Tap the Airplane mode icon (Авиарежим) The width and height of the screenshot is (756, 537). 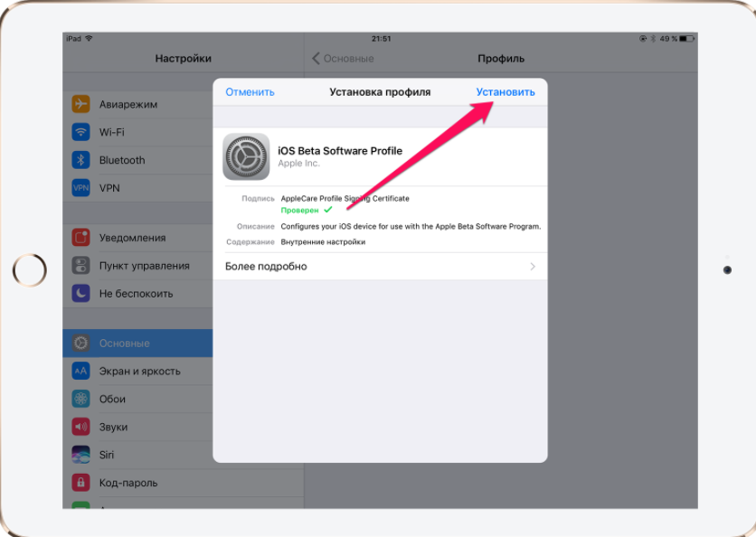[81, 104]
